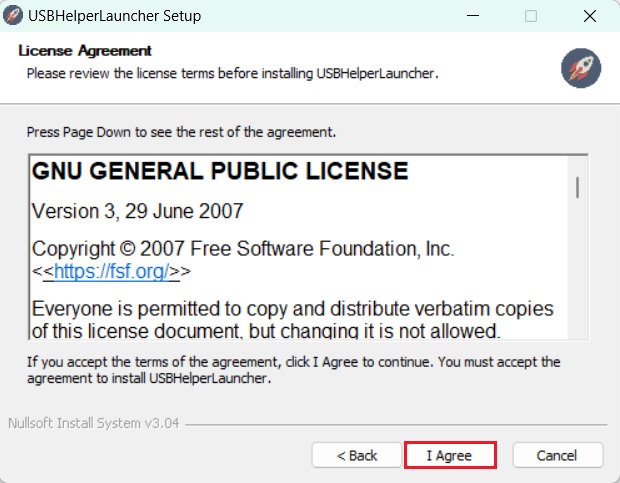Click the 'Press Page Down' instruction text
The width and height of the screenshot is (620, 483).
point(181,132)
